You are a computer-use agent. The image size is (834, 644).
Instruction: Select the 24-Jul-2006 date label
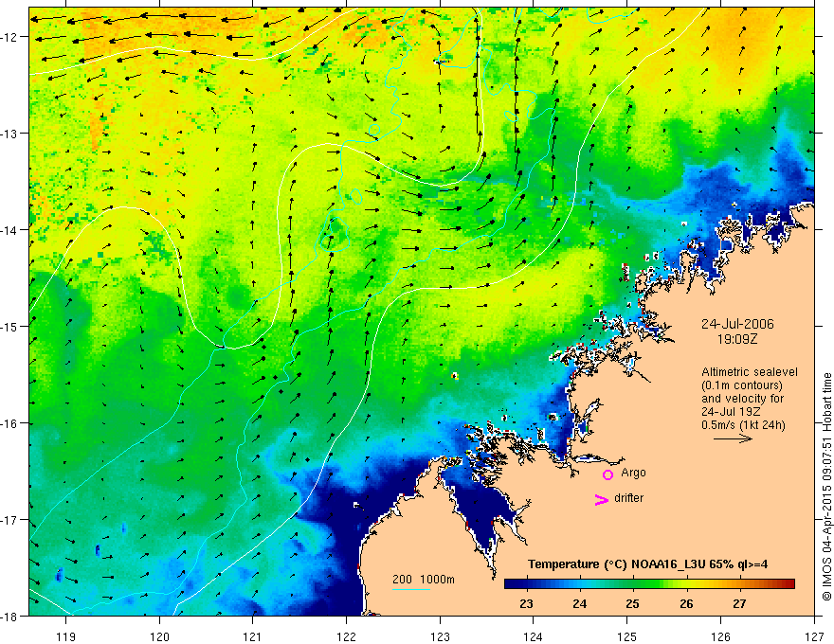coord(737,324)
